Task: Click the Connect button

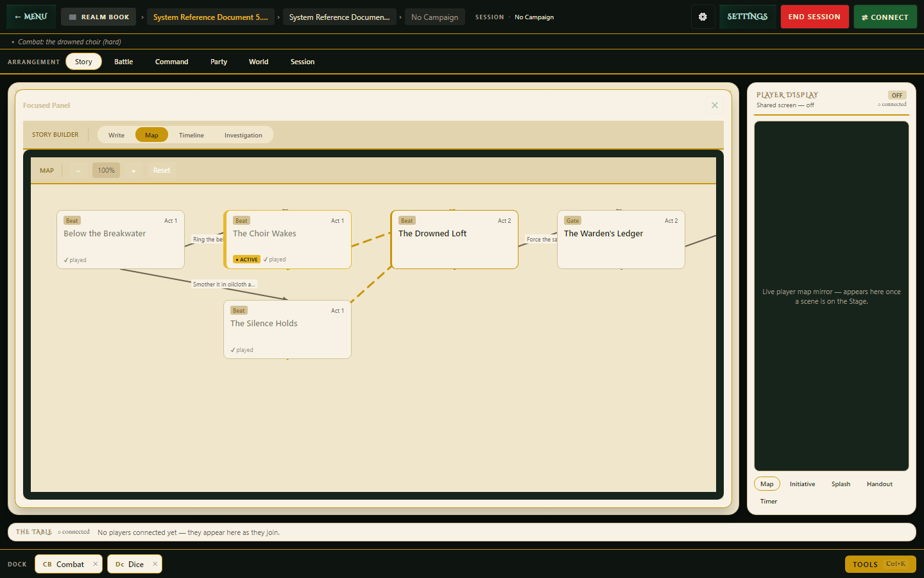Action: 885,17
